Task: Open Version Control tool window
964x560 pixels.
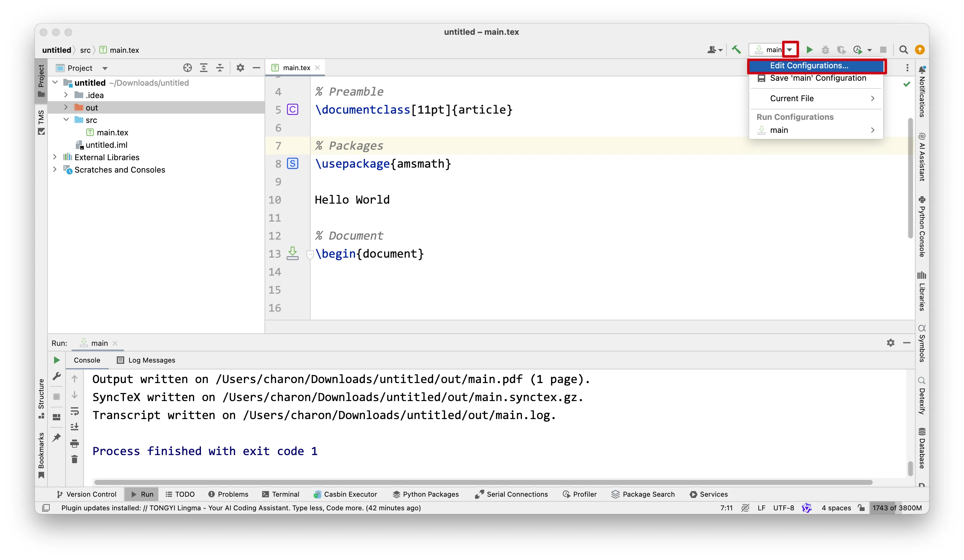Action: coord(86,494)
